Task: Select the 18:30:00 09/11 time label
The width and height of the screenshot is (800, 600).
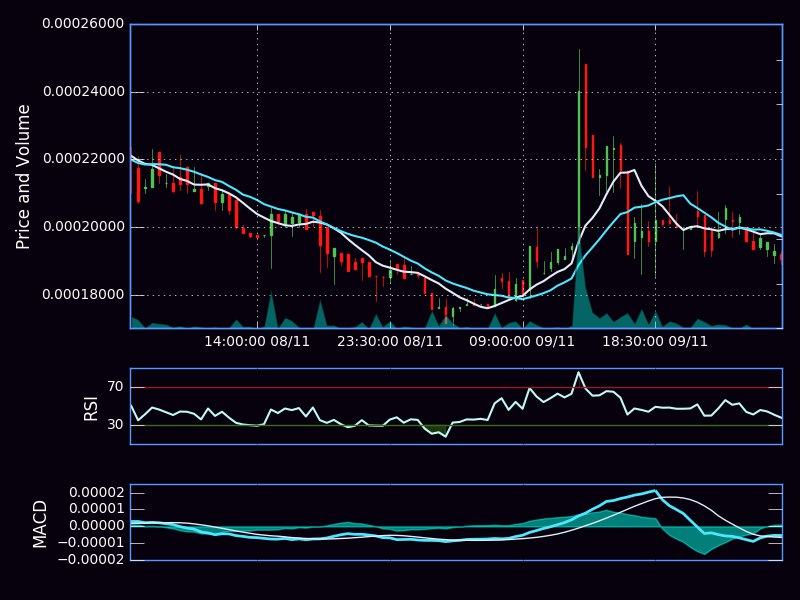Action: [x=655, y=341]
